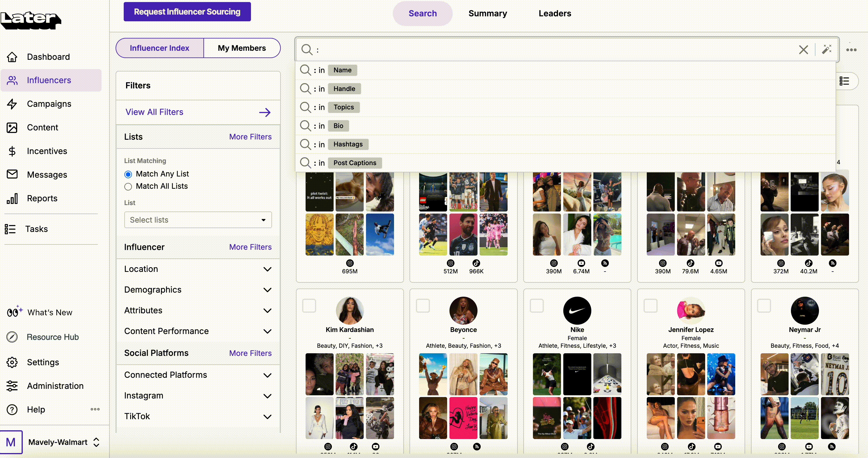Expand the Demographics filter
Image resolution: width=868 pixels, height=458 pixels.
(198, 290)
